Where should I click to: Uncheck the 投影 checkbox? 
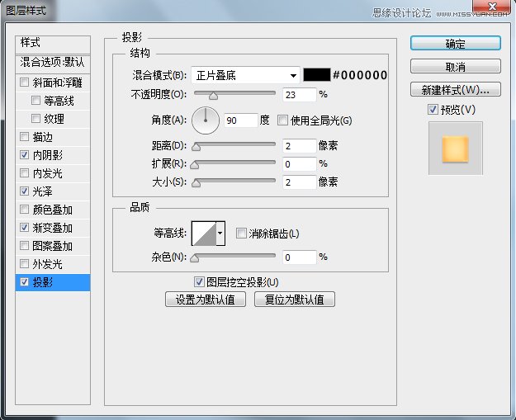[x=24, y=281]
